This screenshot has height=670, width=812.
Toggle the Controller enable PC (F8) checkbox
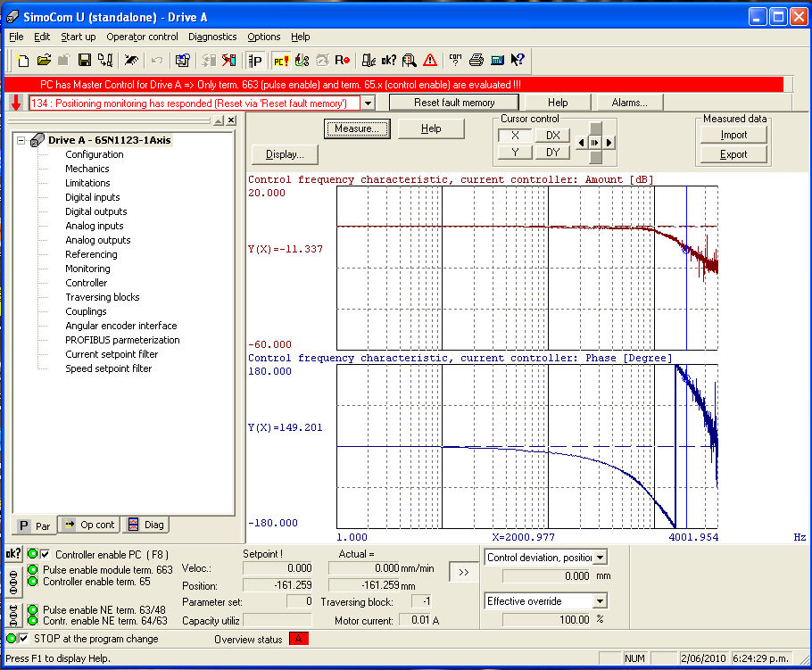pyautogui.click(x=46, y=555)
